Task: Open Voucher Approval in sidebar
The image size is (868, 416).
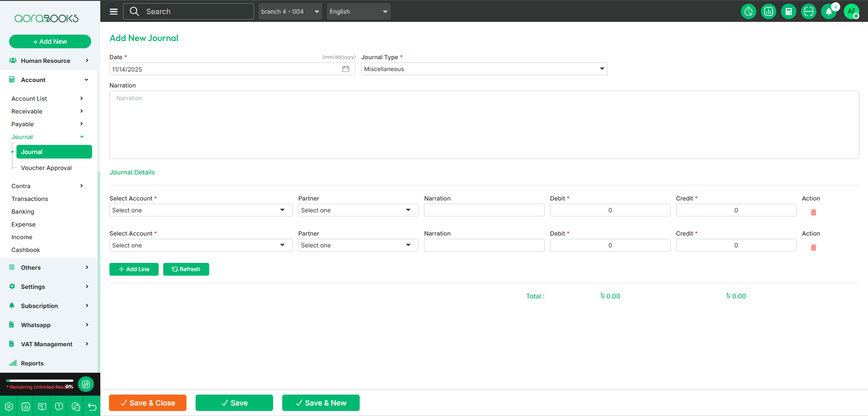Action: click(46, 168)
